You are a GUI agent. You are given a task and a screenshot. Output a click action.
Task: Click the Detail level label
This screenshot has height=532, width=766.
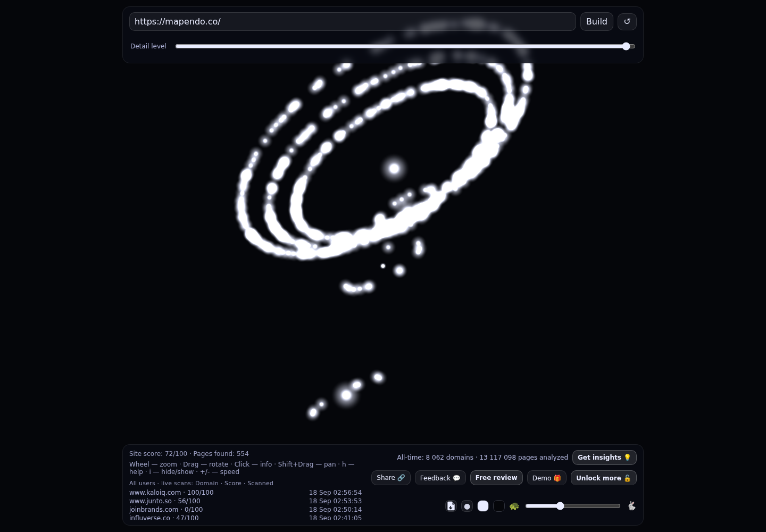(x=148, y=46)
